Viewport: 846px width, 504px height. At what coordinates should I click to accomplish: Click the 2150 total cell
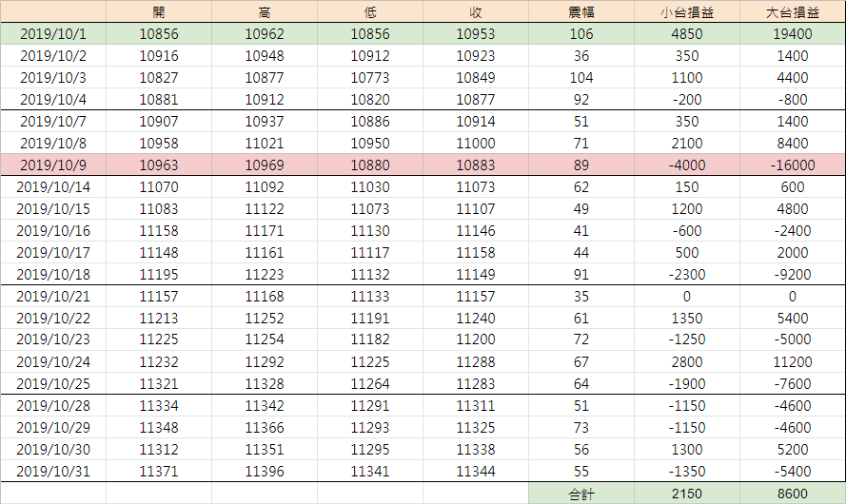click(687, 494)
